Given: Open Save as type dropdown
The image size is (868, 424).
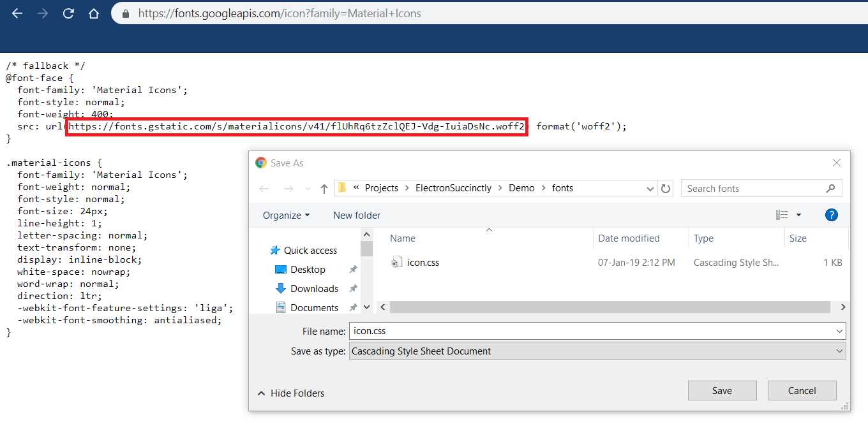Looking at the screenshot, I should tap(597, 351).
